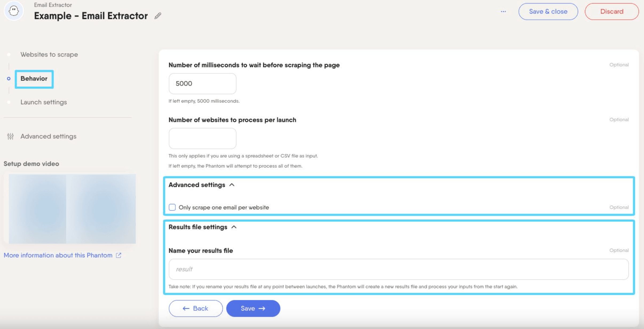The height and width of the screenshot is (329, 644).
Task: Click the Example - Email Extractor title
Action: tap(91, 16)
